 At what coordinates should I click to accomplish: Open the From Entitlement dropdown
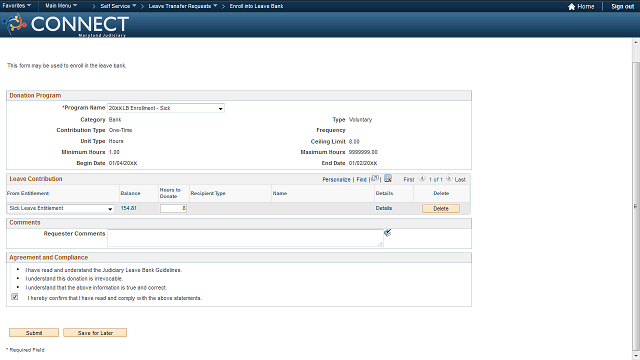[60, 209]
